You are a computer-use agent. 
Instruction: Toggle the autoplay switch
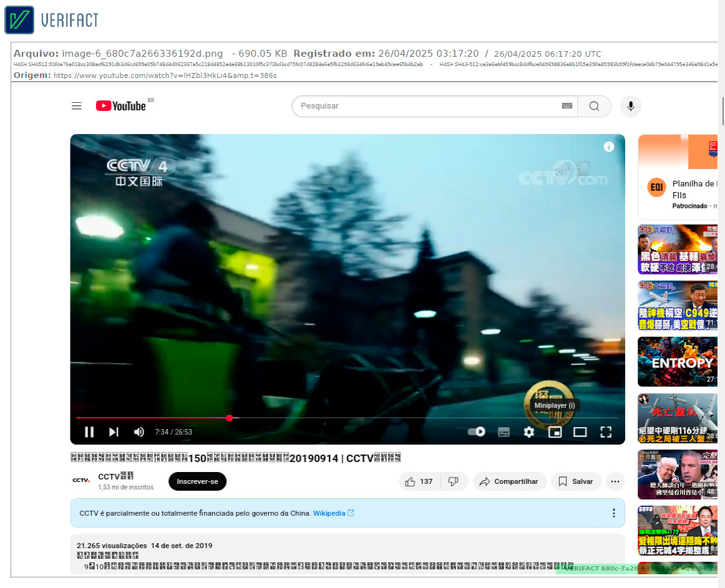pos(476,431)
